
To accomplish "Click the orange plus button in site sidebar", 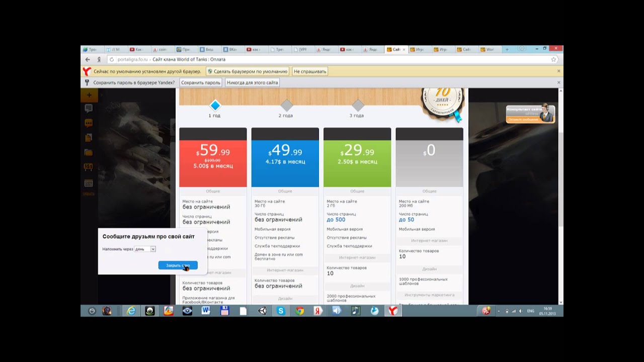I will (89, 96).
